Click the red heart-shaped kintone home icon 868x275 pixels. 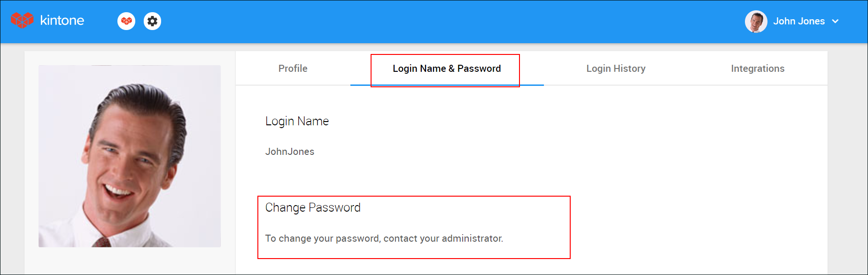[21, 20]
